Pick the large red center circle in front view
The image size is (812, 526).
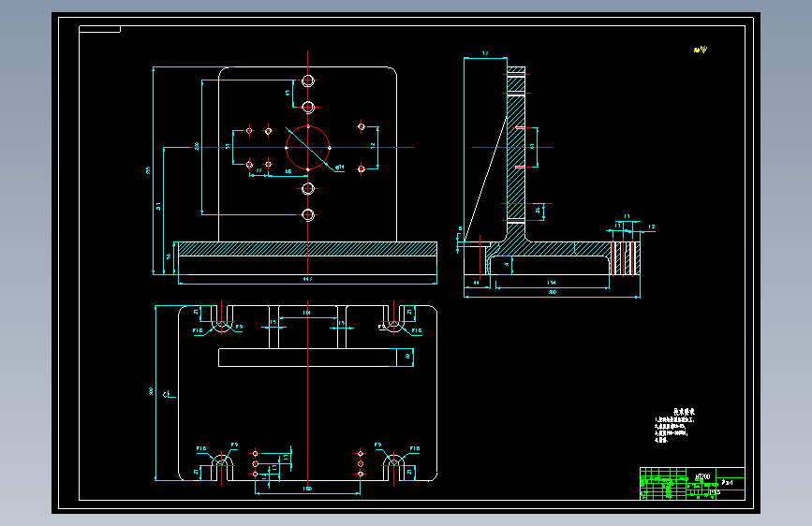coord(308,148)
